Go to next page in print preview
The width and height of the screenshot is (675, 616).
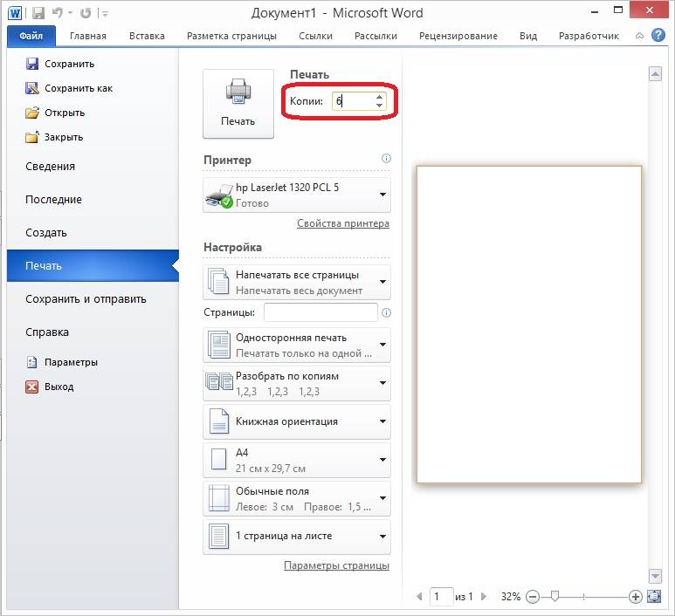click(484, 597)
